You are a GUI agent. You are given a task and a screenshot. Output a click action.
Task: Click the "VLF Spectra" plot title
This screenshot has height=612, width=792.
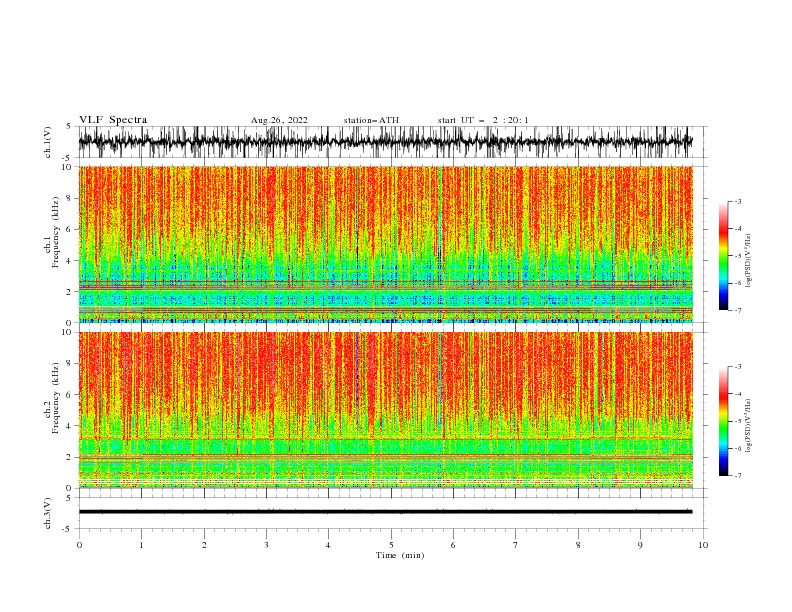(x=113, y=120)
